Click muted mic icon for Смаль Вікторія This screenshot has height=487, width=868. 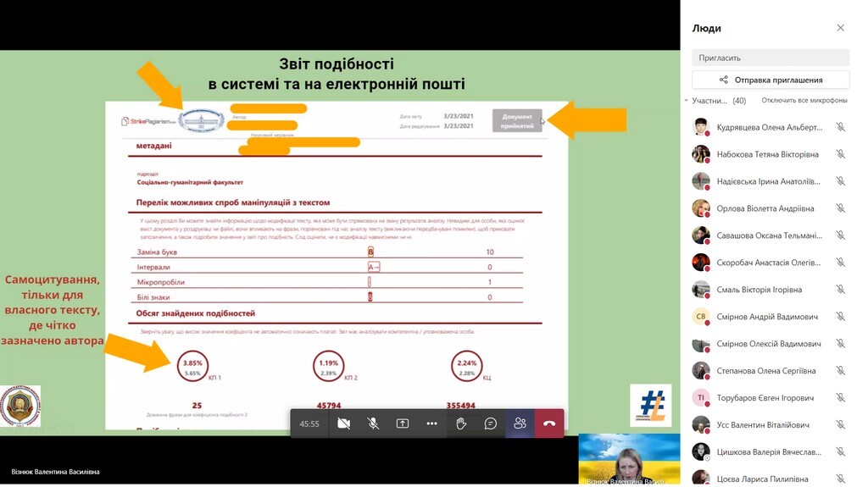click(840, 290)
